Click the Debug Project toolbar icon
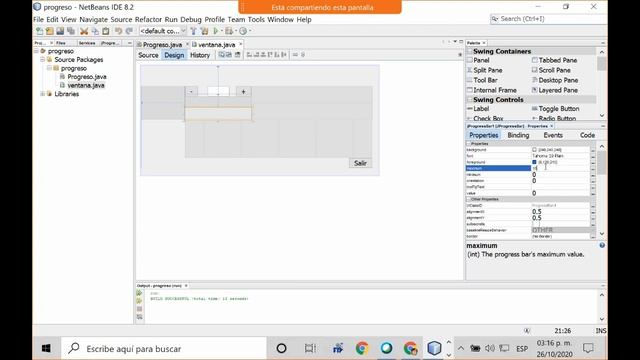Viewport: 640px width, 360px height. 229,31
